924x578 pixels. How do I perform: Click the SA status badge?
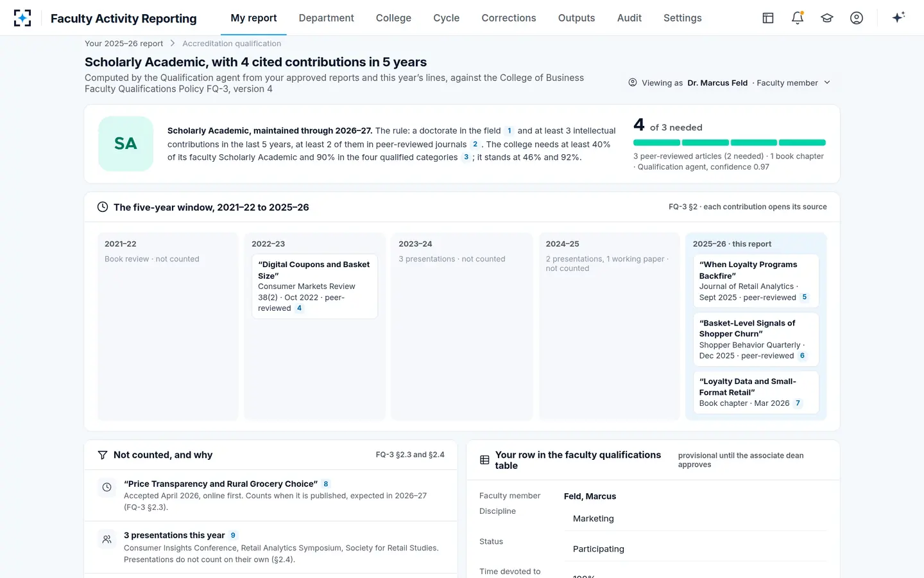coord(126,144)
